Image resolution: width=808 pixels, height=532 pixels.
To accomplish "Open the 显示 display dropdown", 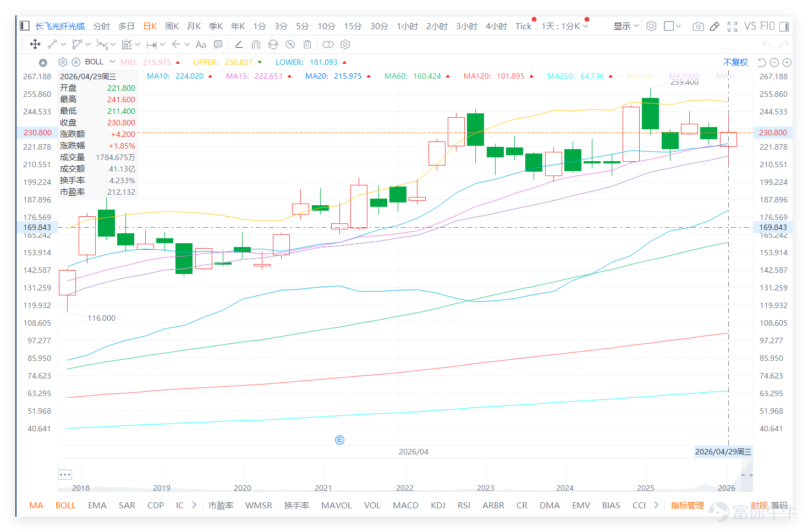I will click(x=626, y=26).
